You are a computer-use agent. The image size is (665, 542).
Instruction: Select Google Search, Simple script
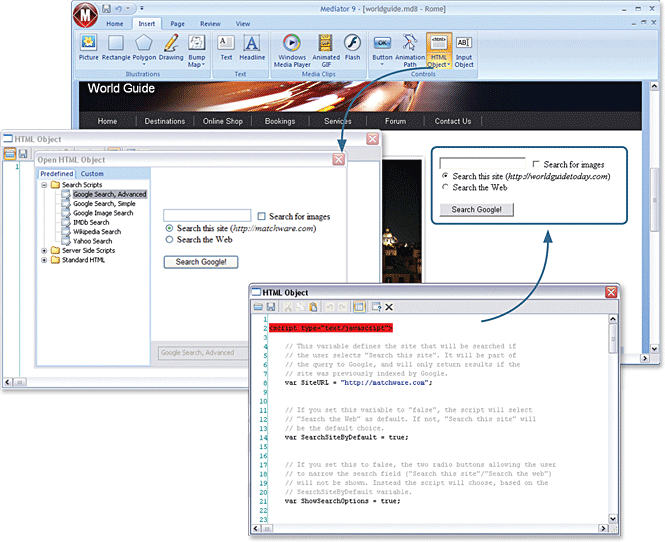click(x=104, y=204)
